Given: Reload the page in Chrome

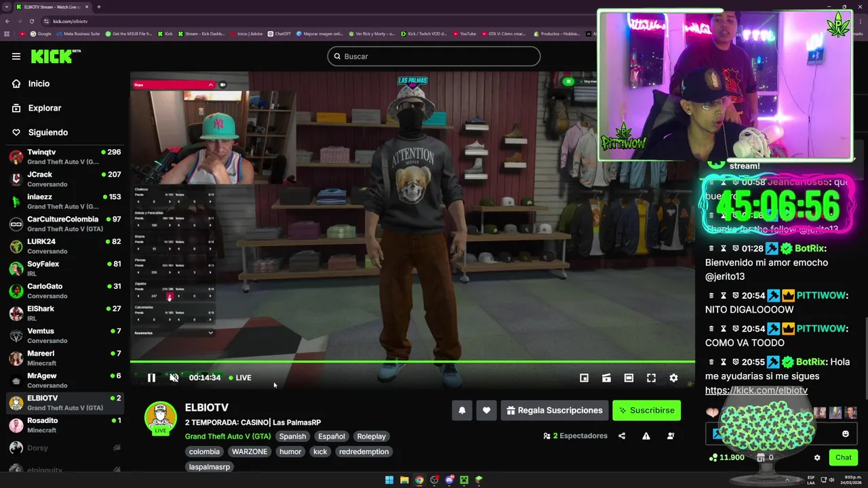Looking at the screenshot, I should click(31, 21).
